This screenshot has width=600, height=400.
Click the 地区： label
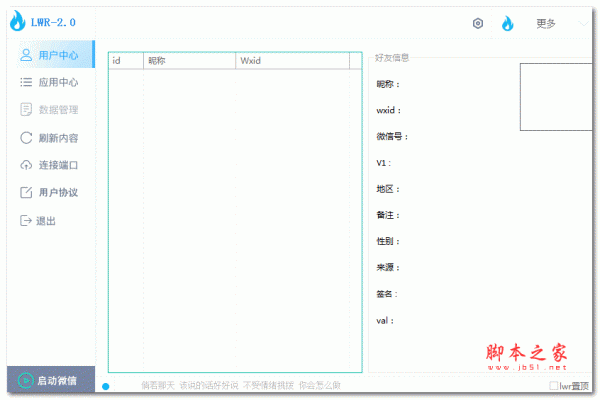point(388,189)
